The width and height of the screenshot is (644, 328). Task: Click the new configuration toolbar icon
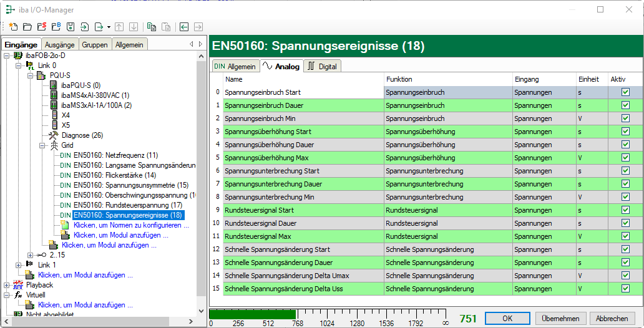coord(13,27)
